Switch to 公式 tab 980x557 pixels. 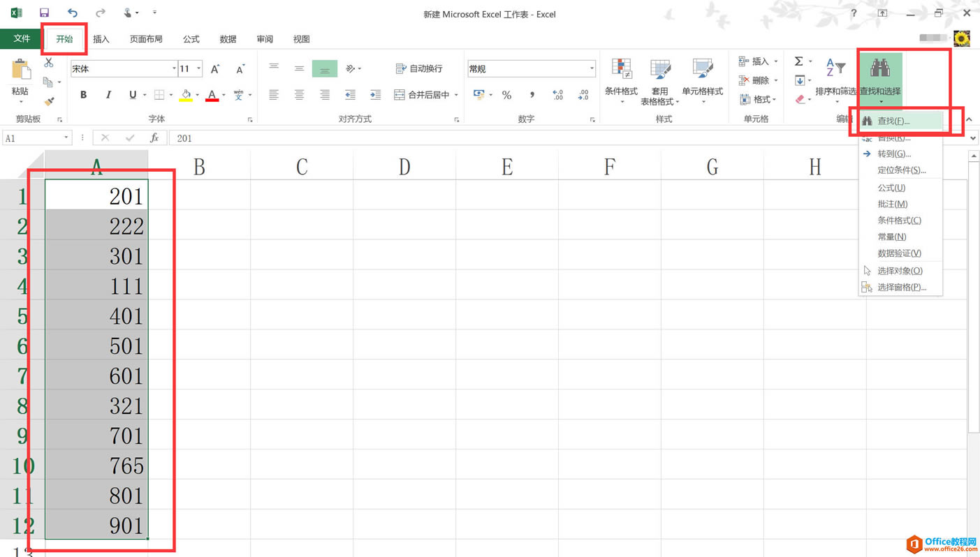(x=191, y=39)
